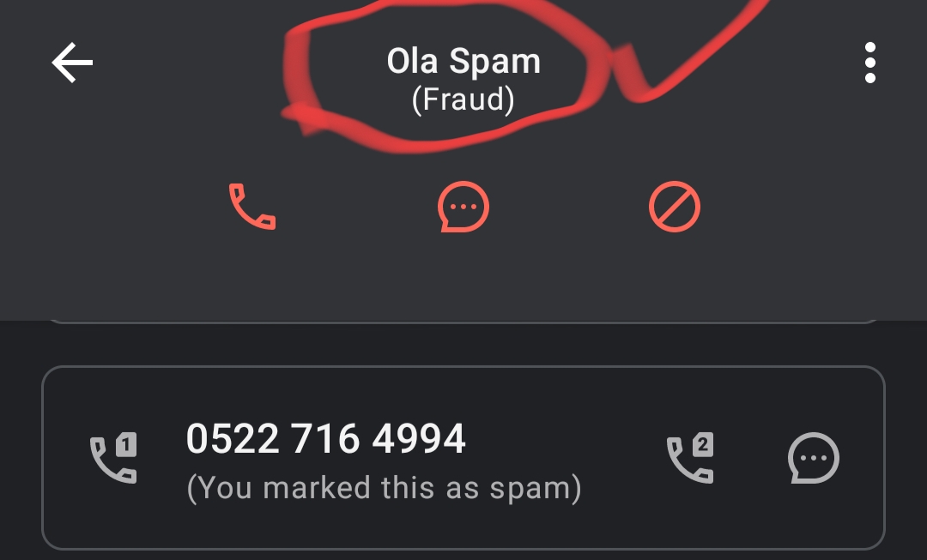Tap the "(Fraud)" label under the name

point(463,100)
